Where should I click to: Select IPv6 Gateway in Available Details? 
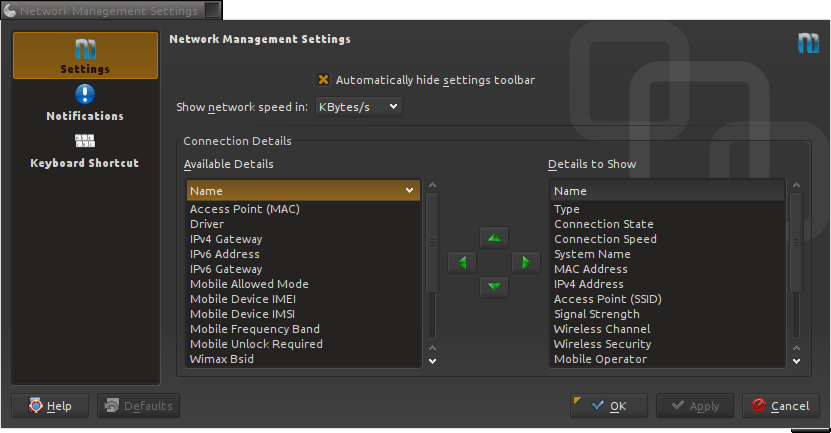(x=226, y=269)
